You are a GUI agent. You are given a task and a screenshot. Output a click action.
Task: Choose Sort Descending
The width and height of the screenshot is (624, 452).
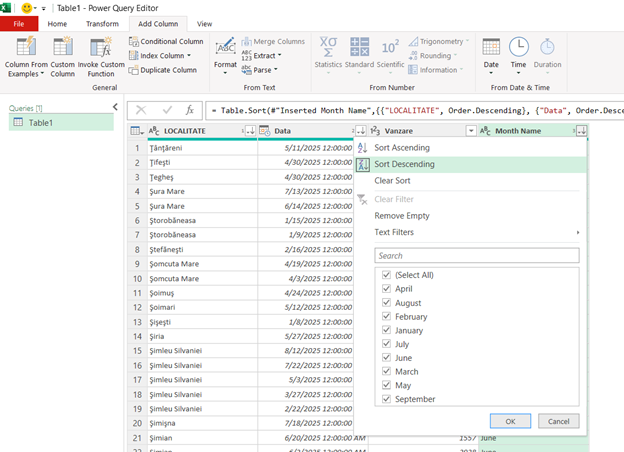[471, 164]
